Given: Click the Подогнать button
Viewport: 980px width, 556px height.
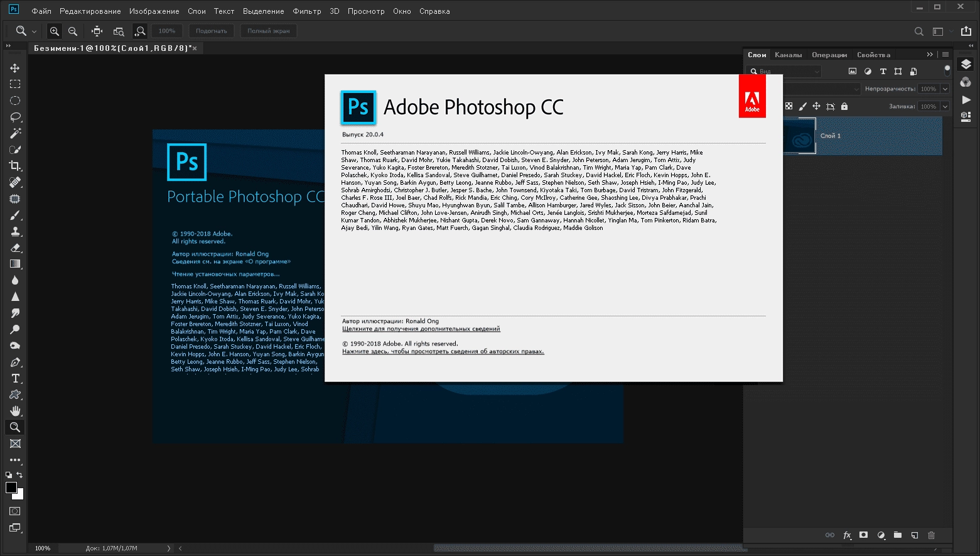Looking at the screenshot, I should [x=212, y=31].
